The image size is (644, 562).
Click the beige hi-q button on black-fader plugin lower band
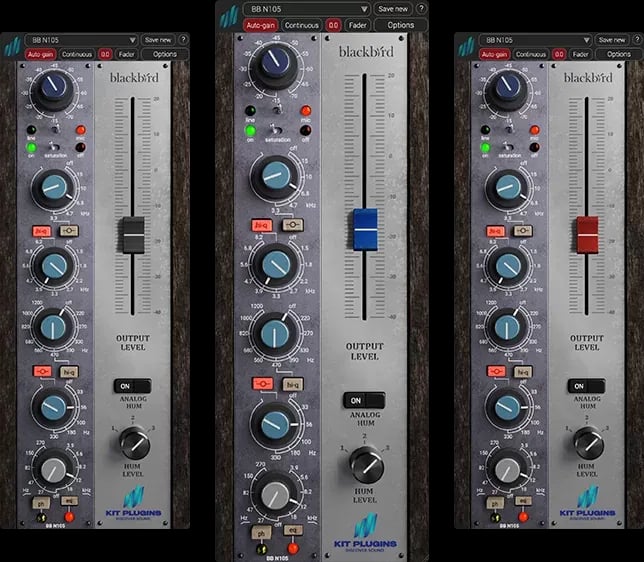click(69, 372)
